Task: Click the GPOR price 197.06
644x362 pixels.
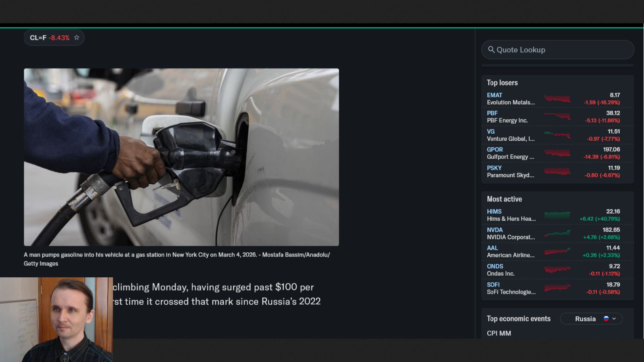Action: point(611,149)
